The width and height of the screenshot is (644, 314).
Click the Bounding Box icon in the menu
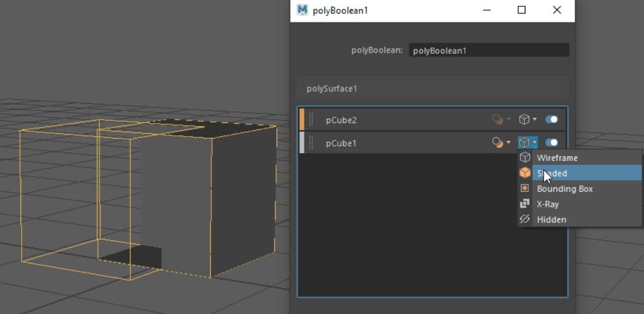click(525, 188)
